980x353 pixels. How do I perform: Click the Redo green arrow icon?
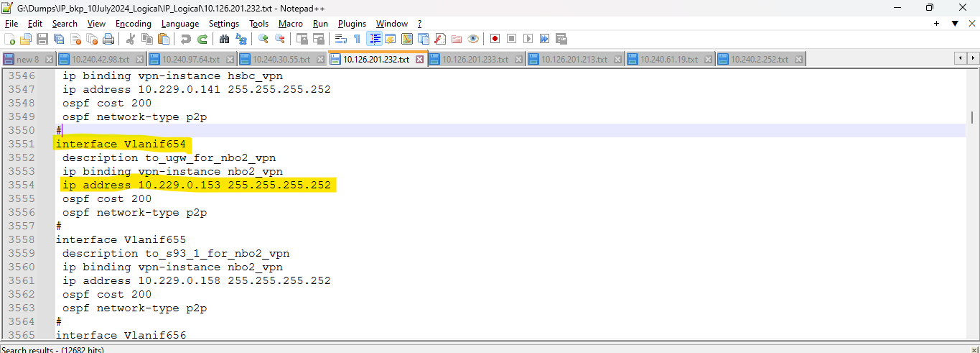tap(202, 39)
